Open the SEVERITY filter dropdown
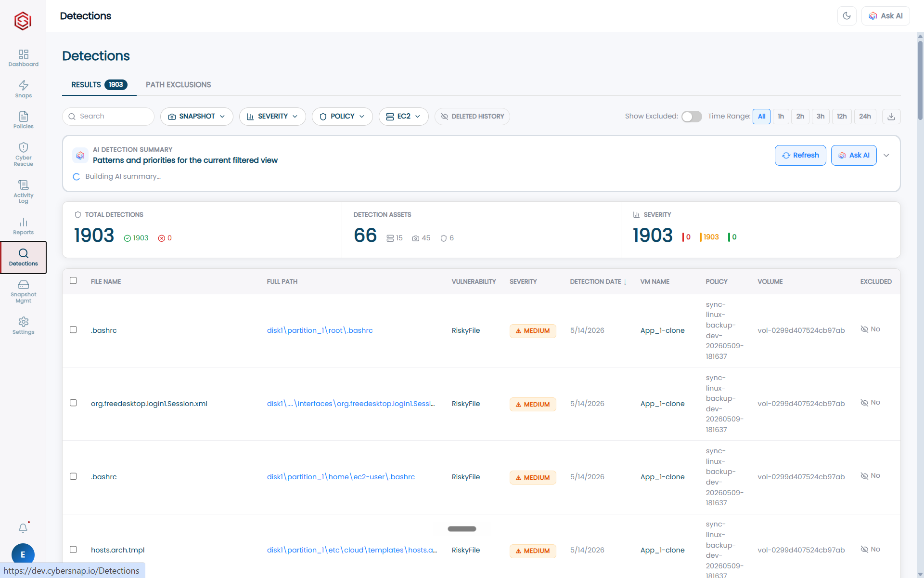924x578 pixels. (x=272, y=117)
